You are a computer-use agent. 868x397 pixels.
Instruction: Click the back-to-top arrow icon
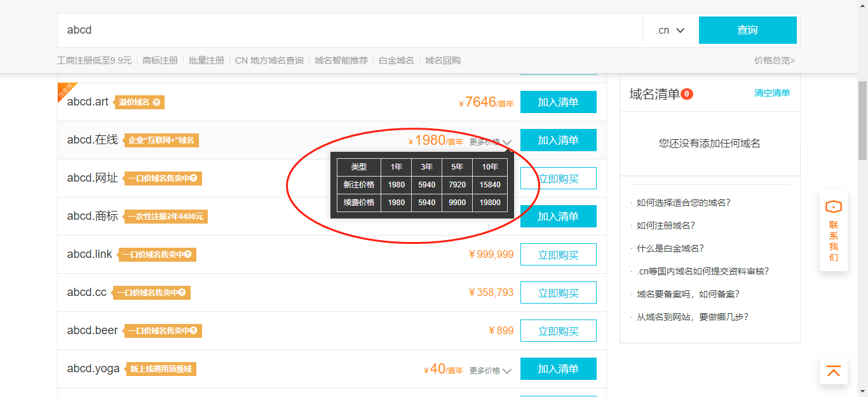(834, 370)
